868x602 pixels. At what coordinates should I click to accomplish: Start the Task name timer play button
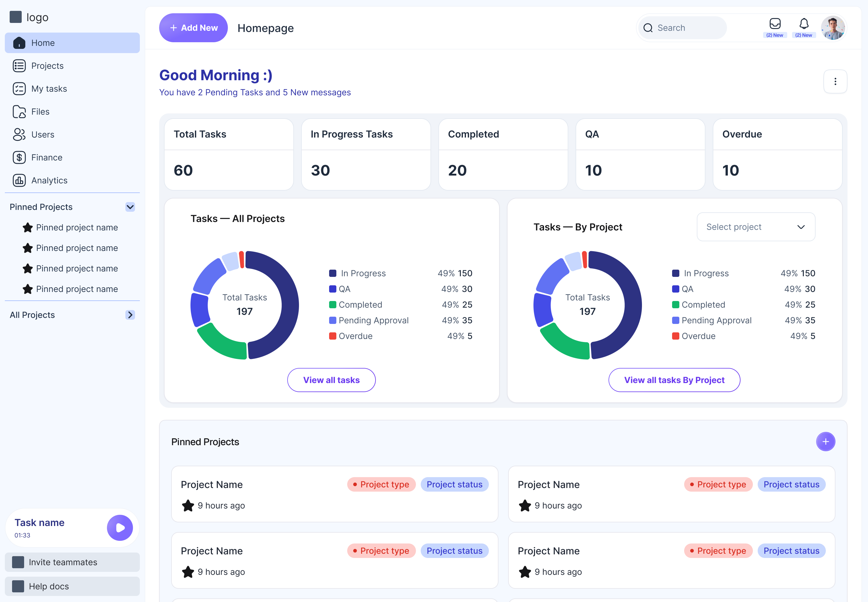pos(120,528)
